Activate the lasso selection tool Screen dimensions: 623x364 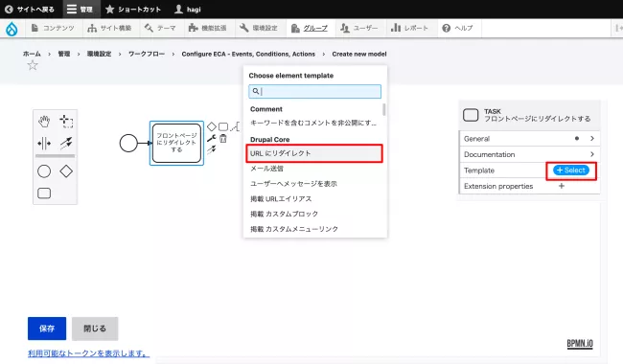point(66,121)
